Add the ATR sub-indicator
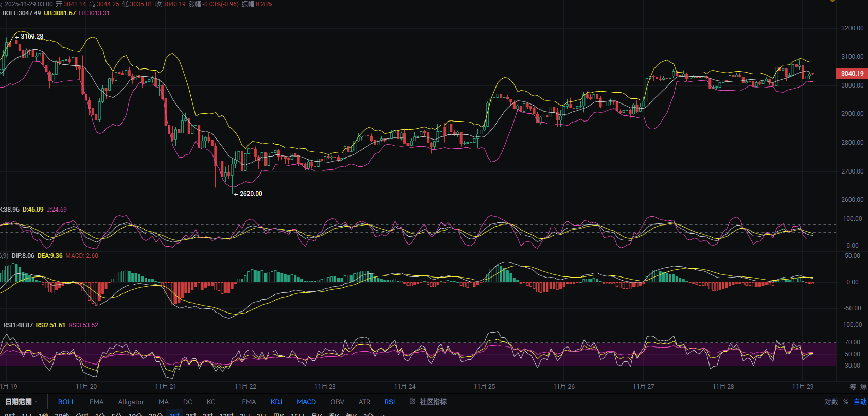The height and width of the screenshot is (416, 868). coord(364,402)
